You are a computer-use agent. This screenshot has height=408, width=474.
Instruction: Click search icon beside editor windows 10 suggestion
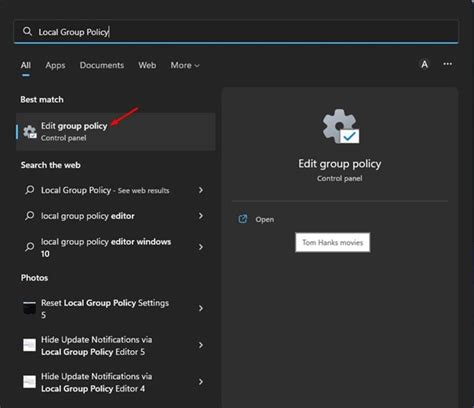29,247
